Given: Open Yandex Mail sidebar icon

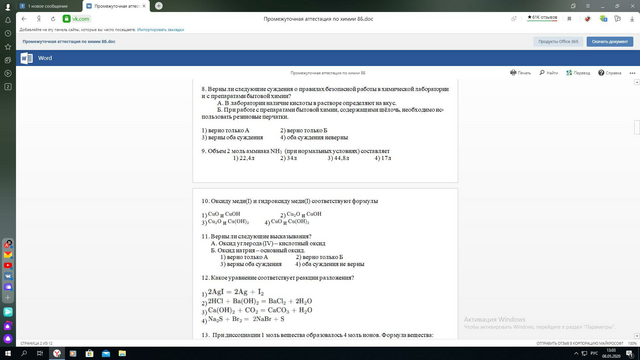Looking at the screenshot, I should (x=8, y=255).
